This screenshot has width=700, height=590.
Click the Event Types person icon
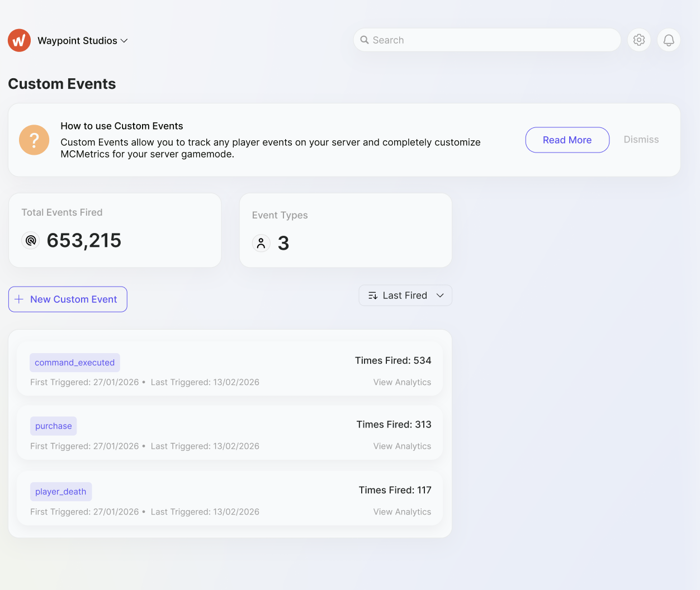[x=261, y=243]
